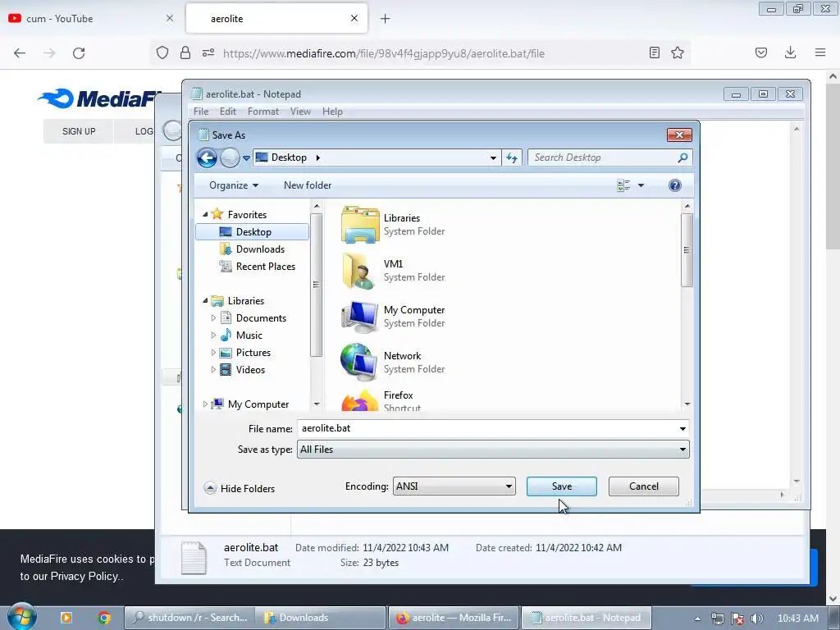840x630 pixels.
Task: Open the change view dropdown arrow
Action: (x=641, y=185)
